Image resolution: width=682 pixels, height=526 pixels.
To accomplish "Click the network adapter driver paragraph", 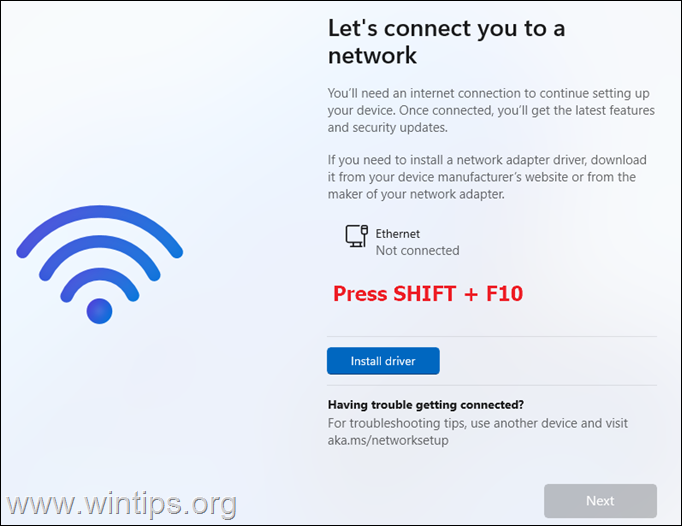I will (487, 177).
